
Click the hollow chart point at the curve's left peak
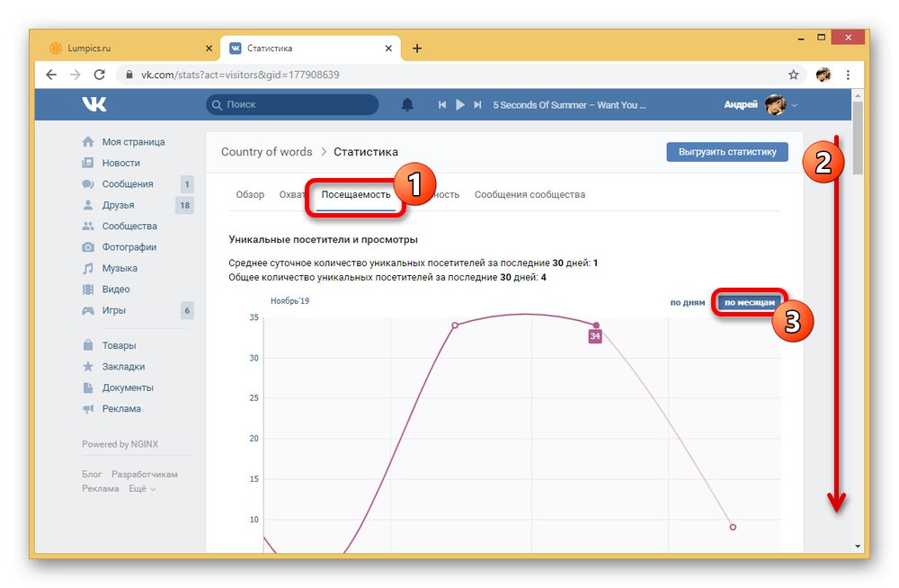pyautogui.click(x=455, y=325)
